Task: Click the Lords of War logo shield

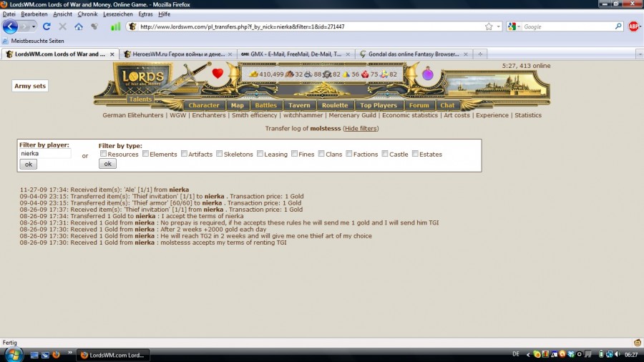Action: (143, 78)
